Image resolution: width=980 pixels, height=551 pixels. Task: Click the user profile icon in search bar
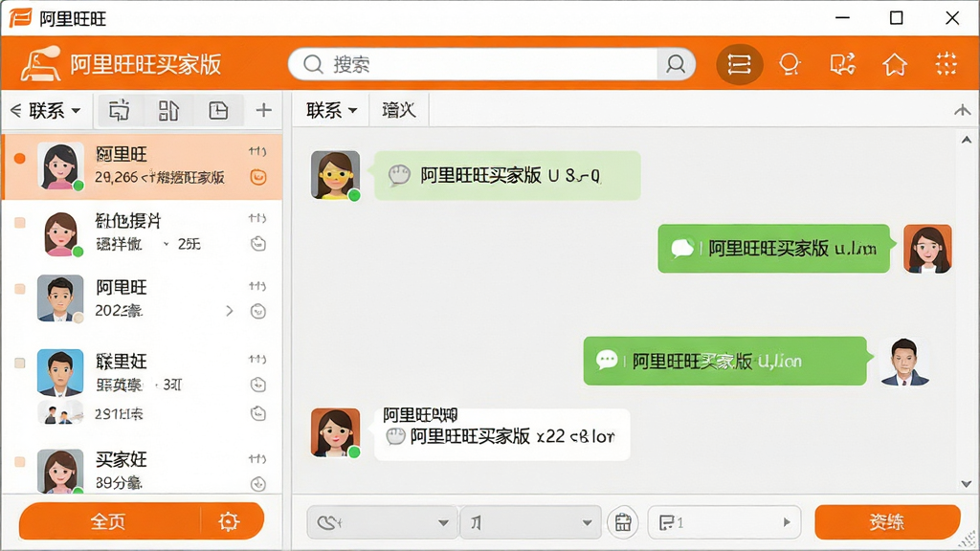point(676,64)
